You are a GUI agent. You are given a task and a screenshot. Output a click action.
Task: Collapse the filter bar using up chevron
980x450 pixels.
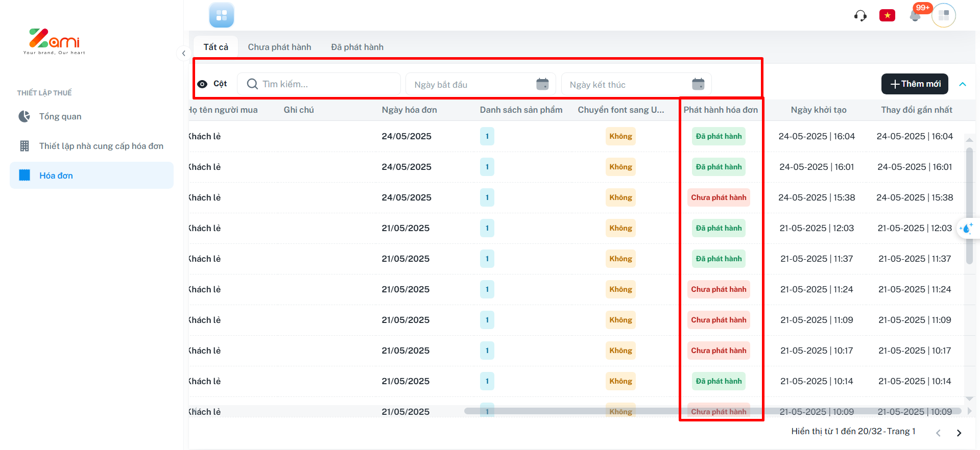[963, 84]
